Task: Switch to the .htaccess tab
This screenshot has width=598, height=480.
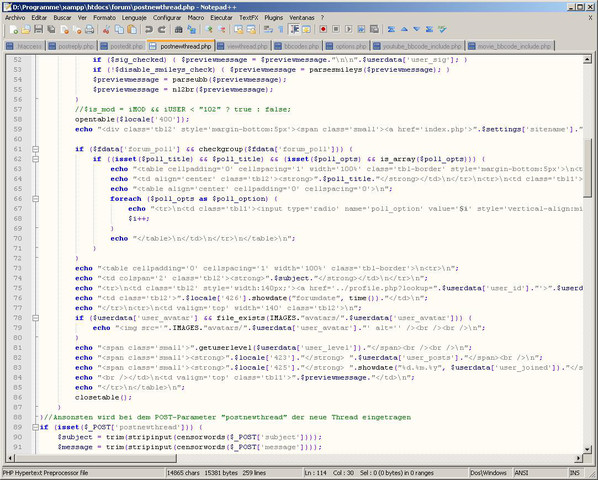Action: tap(24, 46)
